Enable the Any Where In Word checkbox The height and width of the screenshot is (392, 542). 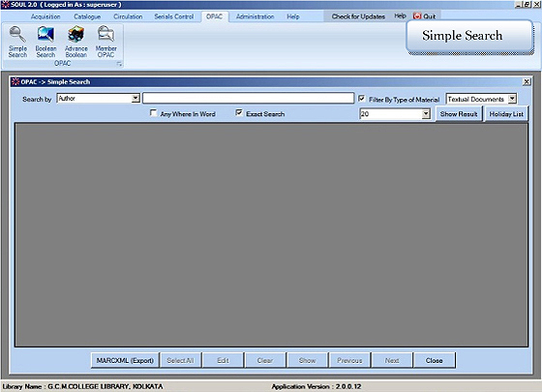coord(153,112)
